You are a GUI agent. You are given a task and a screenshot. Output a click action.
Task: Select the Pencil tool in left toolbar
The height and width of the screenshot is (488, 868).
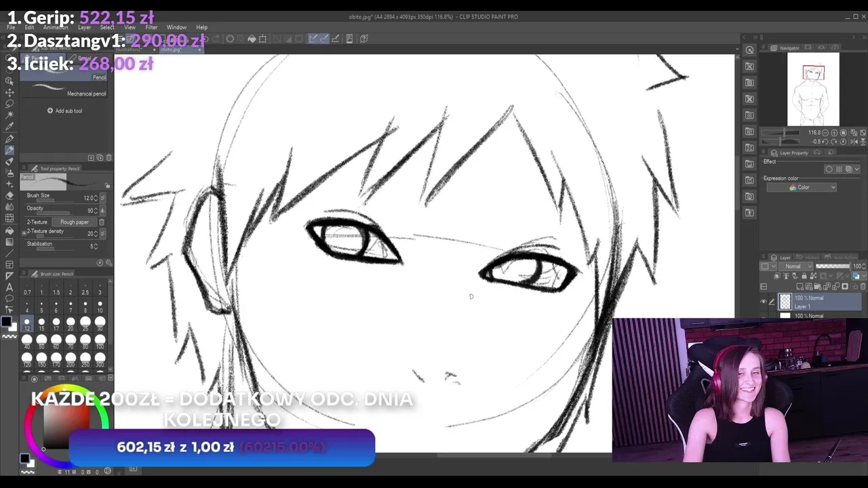[x=9, y=150]
